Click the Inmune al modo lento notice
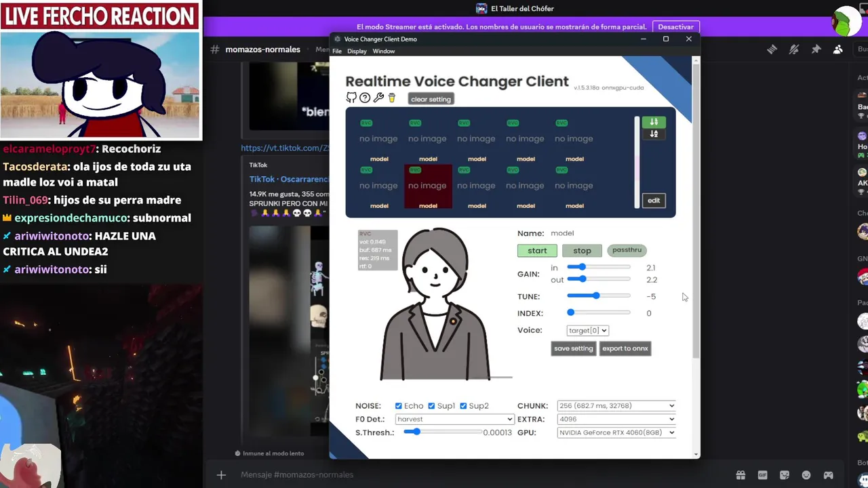Image resolution: width=868 pixels, height=488 pixels. point(273,453)
